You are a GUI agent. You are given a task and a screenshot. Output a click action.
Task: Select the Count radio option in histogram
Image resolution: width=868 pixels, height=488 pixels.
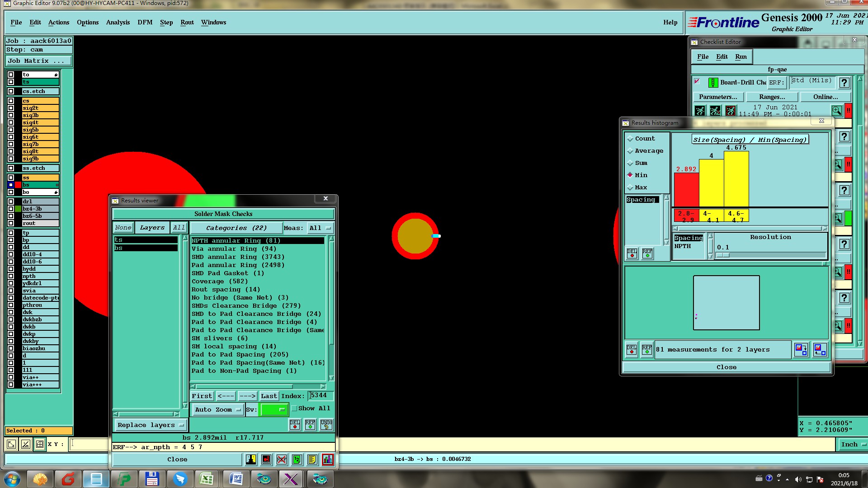click(630, 139)
